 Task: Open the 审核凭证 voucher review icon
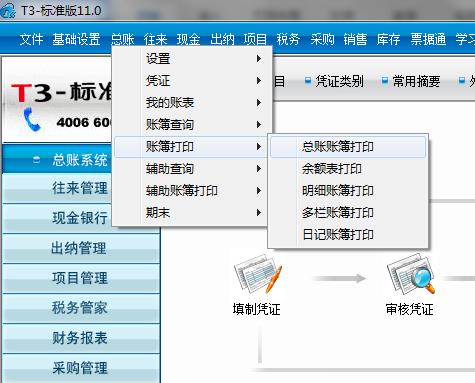(x=410, y=274)
